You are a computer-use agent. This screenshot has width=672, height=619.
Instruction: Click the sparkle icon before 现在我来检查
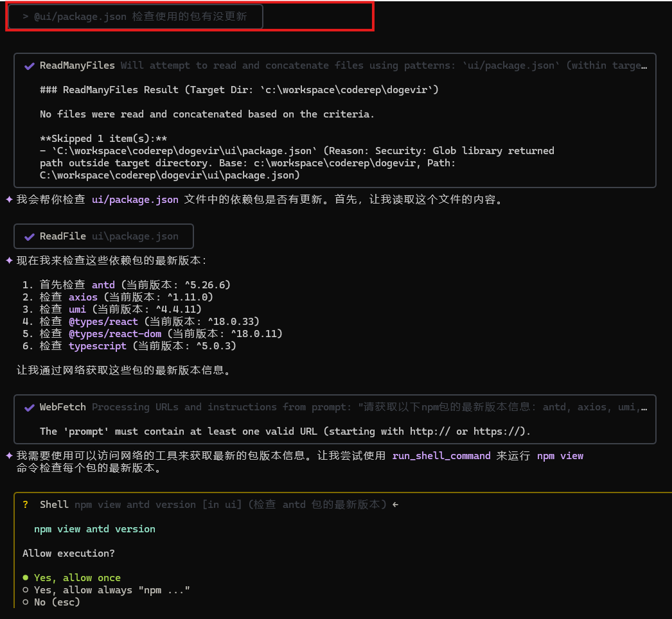click(8, 261)
